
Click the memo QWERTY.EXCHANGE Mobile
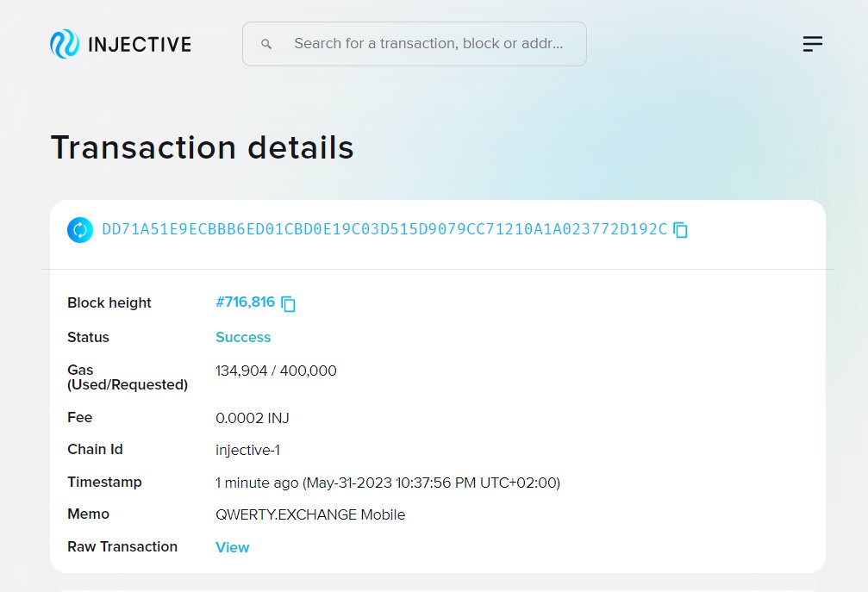pos(310,514)
